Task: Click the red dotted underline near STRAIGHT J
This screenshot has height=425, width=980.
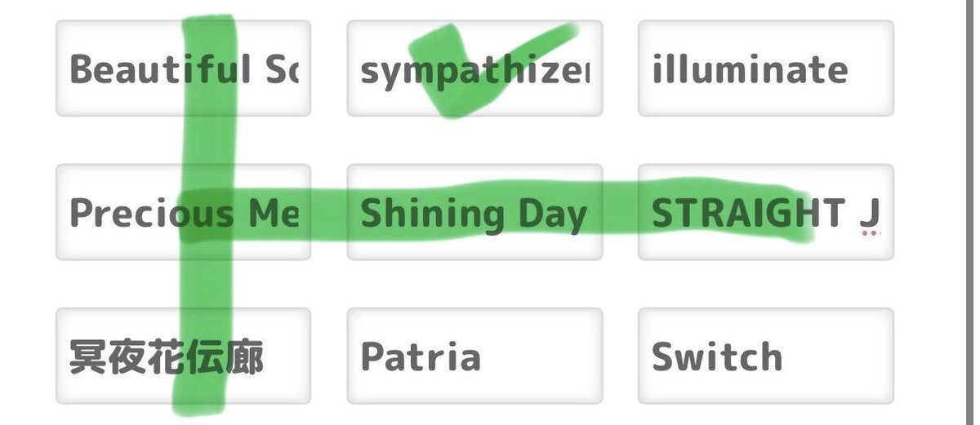Action: tap(871, 233)
